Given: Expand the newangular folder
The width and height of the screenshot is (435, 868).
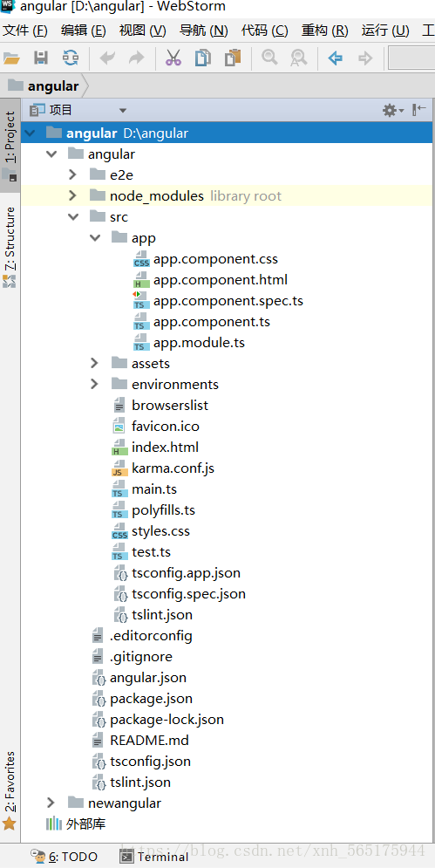Looking at the screenshot, I should point(51,803).
